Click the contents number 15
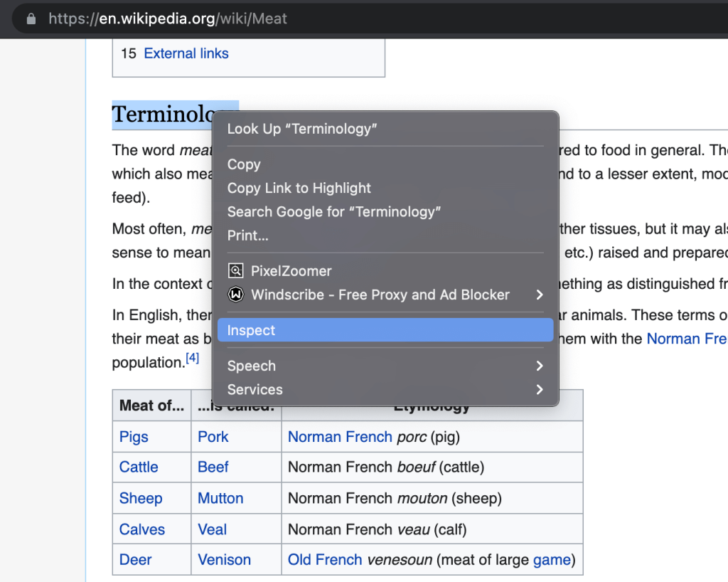Viewport: 728px width, 582px height. coord(129,53)
